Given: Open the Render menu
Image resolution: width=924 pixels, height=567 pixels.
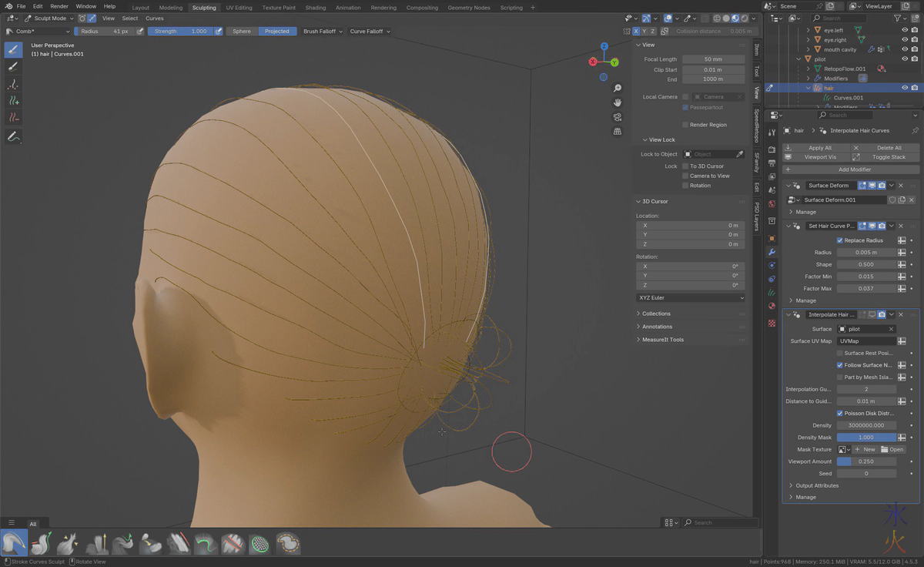Looking at the screenshot, I should click(59, 6).
